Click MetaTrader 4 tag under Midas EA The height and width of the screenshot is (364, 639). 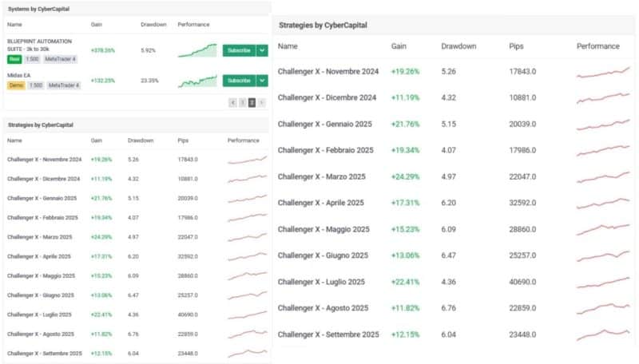pyautogui.click(x=64, y=85)
